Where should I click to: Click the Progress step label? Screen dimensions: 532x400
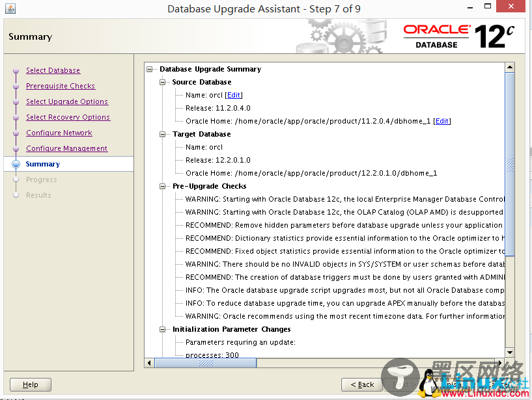(42, 180)
